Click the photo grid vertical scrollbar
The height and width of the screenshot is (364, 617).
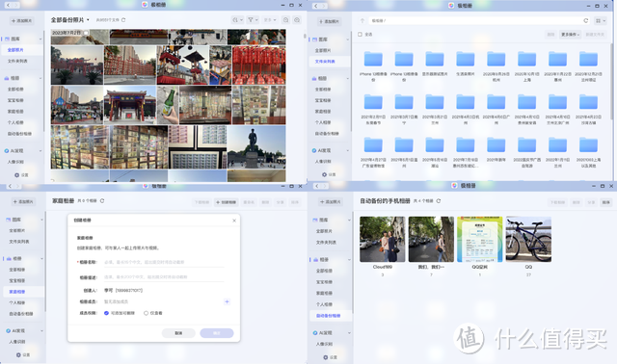click(x=305, y=37)
